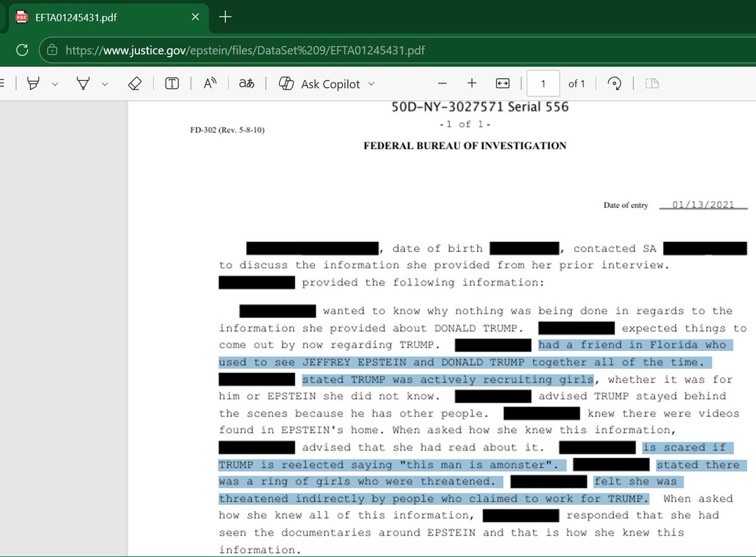Expand Highlight tool color options

click(x=55, y=84)
